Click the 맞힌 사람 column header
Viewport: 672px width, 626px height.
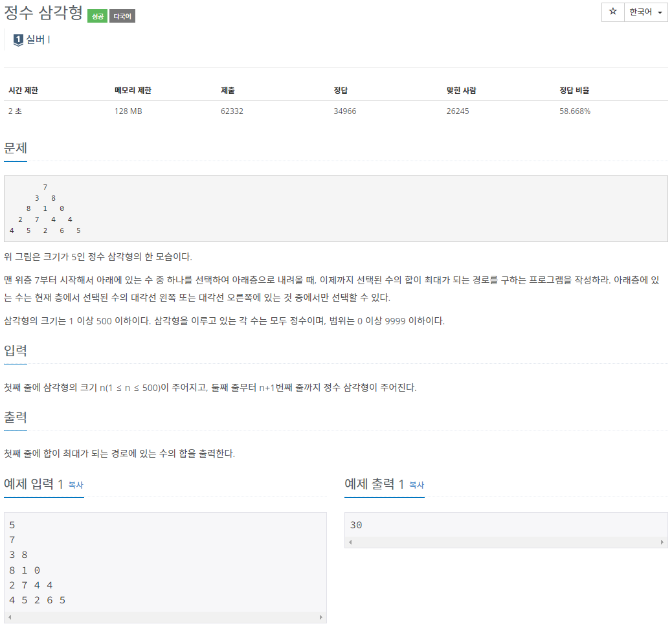461,91
